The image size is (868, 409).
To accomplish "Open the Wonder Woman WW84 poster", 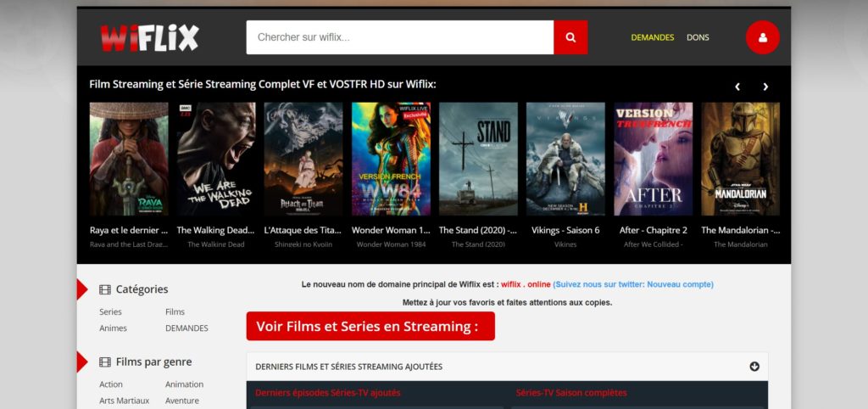I will [391, 159].
